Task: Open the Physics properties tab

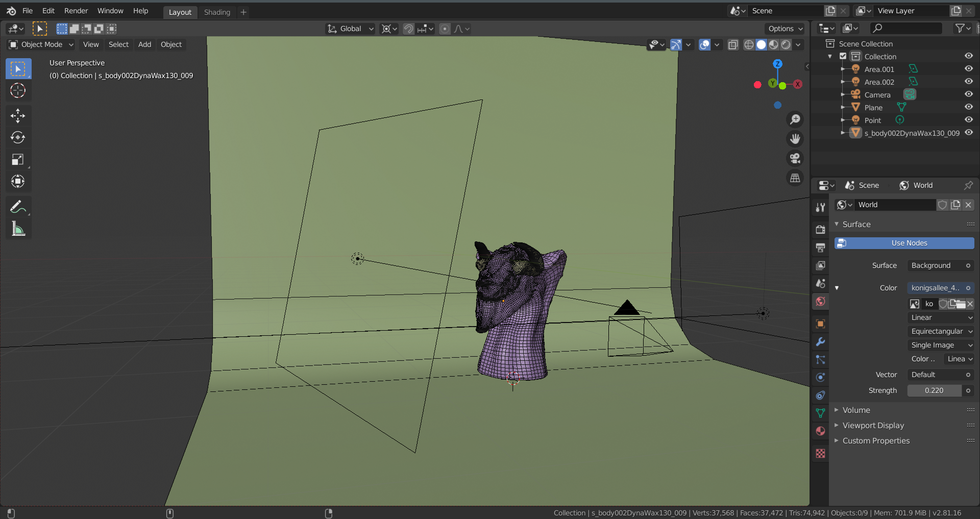Action: (x=820, y=378)
